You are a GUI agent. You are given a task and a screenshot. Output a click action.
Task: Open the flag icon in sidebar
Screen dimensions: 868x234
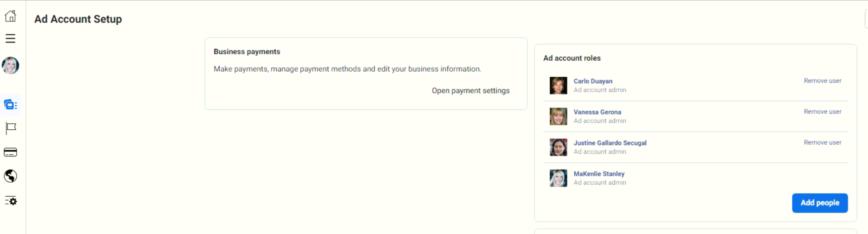click(x=11, y=128)
